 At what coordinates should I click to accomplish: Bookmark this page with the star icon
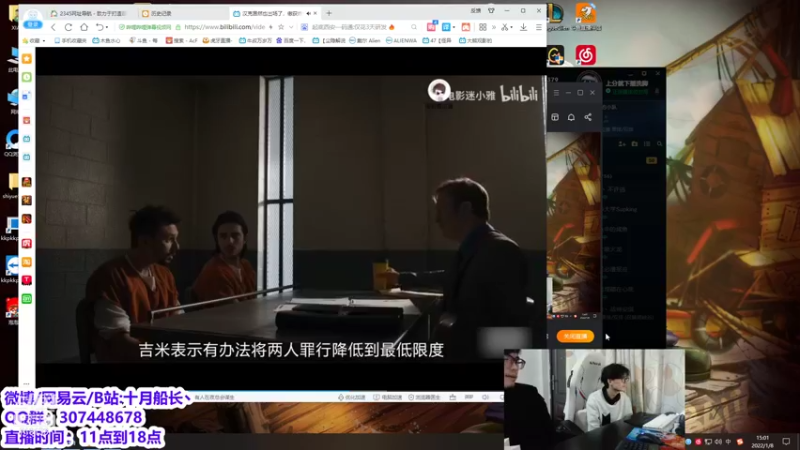click(x=281, y=27)
